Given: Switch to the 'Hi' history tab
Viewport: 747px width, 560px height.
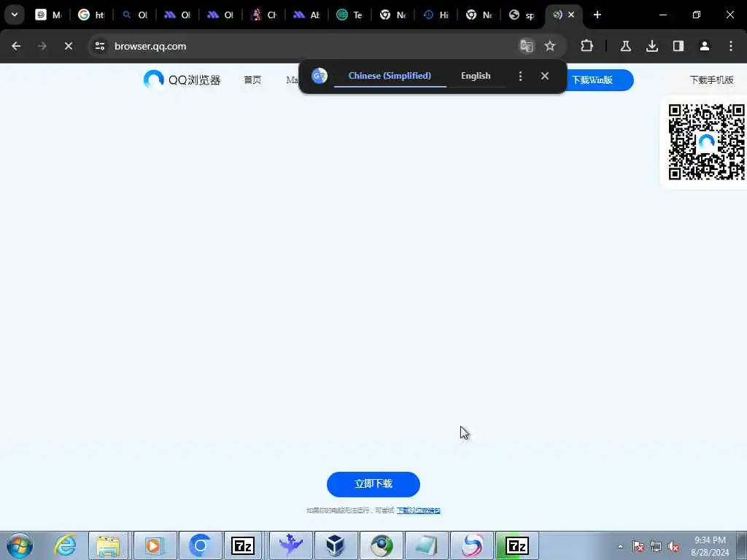Looking at the screenshot, I should (436, 15).
